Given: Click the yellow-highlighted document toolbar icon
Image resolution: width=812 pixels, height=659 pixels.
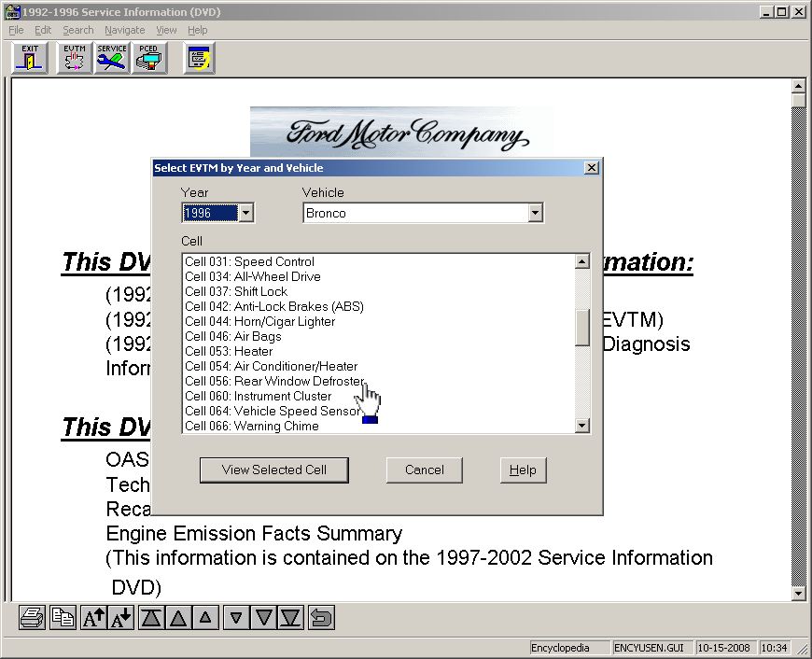Looking at the screenshot, I should 200,58.
